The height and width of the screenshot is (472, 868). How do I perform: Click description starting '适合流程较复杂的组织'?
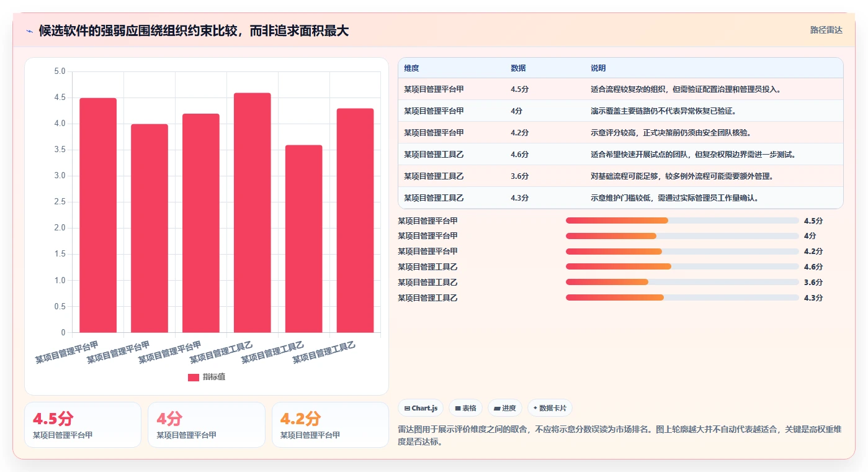click(x=686, y=89)
